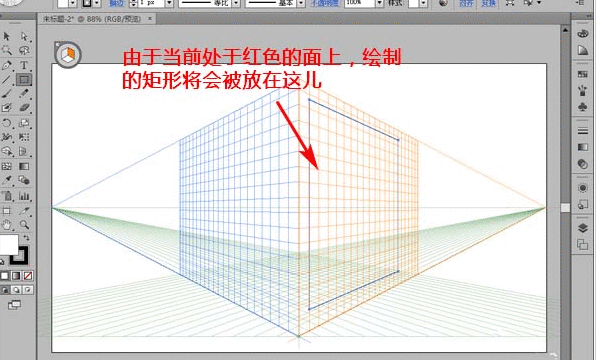Screen dimensions: 598x360
Task: Open the Color Guide panel icon
Action: pyautogui.click(x=582, y=50)
